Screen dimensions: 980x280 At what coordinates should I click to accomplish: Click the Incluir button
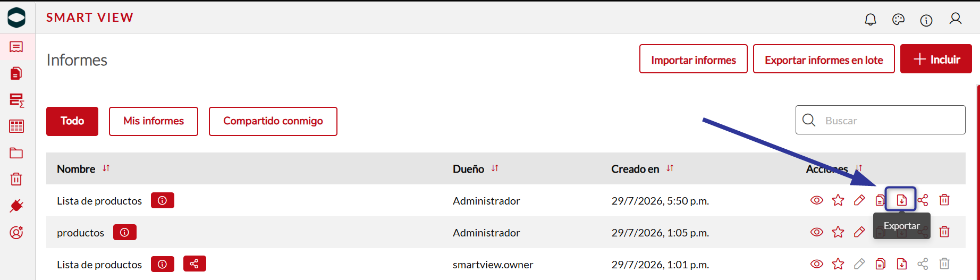(936, 59)
